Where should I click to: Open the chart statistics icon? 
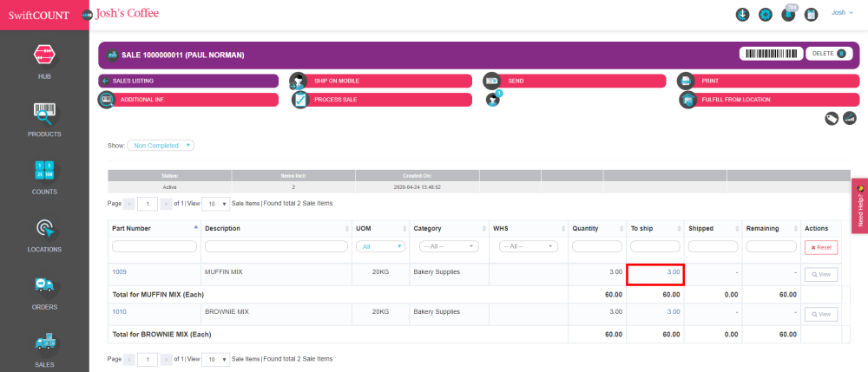point(850,118)
